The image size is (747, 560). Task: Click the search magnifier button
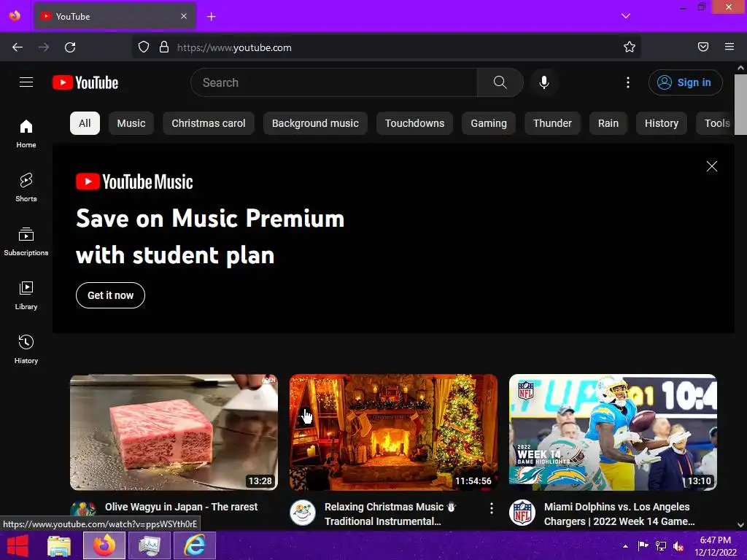click(500, 82)
